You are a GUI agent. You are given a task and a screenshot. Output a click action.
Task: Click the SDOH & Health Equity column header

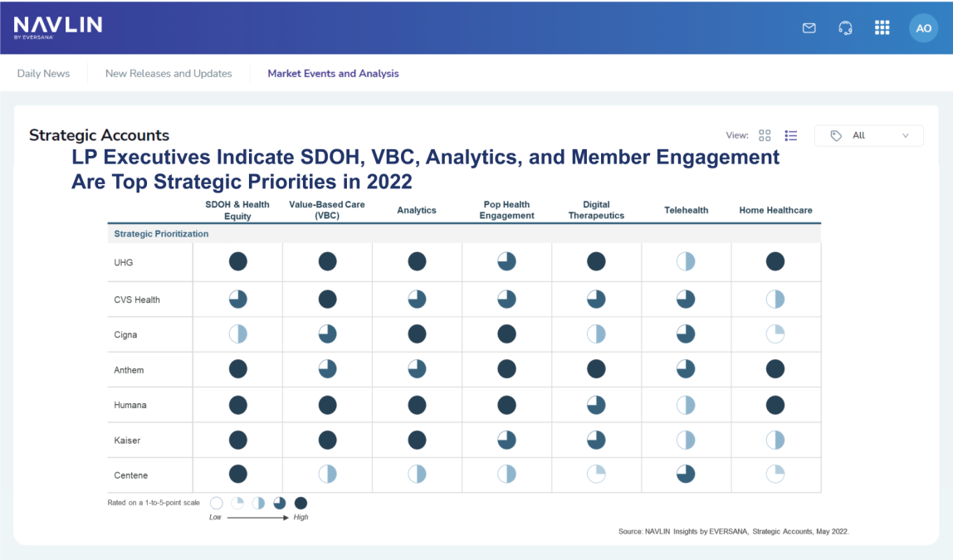[x=237, y=210]
